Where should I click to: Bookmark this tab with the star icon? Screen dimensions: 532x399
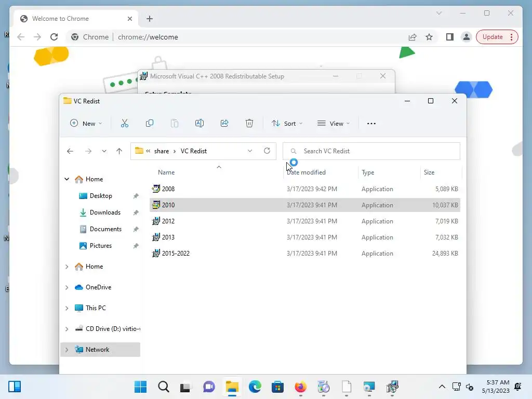[429, 37]
